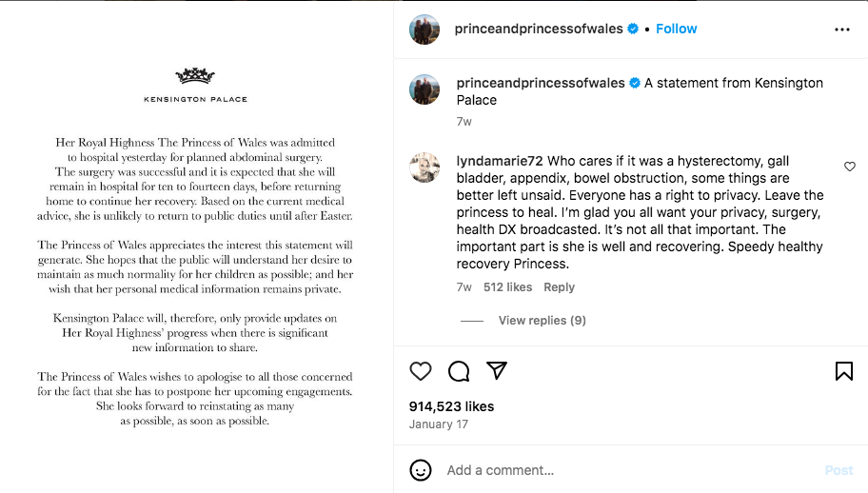Save post with bookmark icon
This screenshot has height=493, width=868.
click(x=844, y=371)
